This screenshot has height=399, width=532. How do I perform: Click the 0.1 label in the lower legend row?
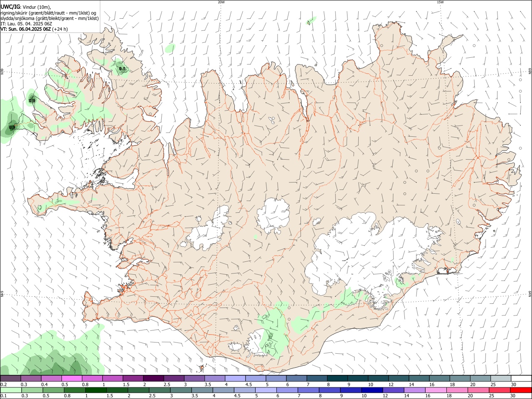(4, 396)
